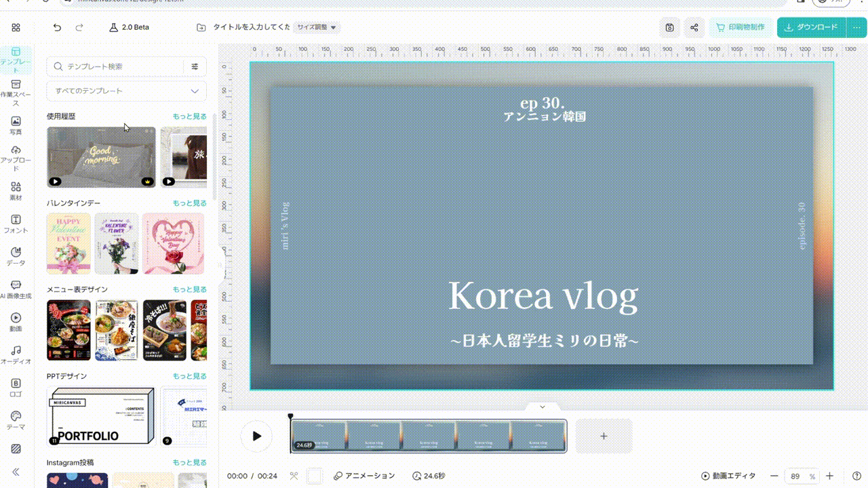This screenshot has width=868, height=488.
Task: Open the 写真 (Photos) sidebar panel
Action: click(x=16, y=125)
